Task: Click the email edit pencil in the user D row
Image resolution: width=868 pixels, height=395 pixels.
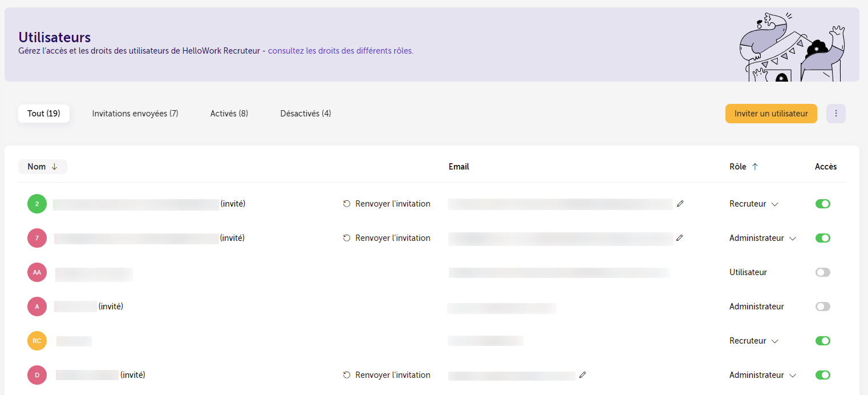Action: (582, 375)
